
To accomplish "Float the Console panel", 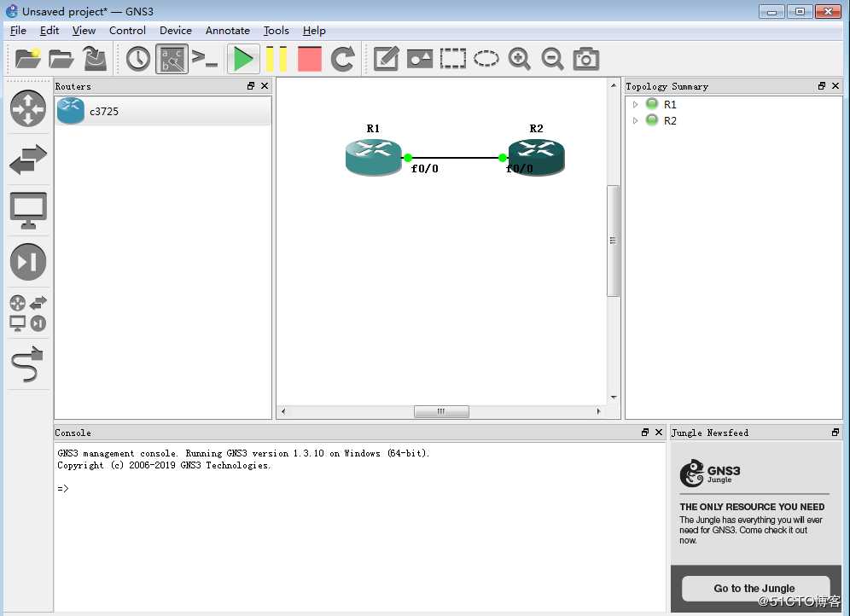I will [644, 432].
